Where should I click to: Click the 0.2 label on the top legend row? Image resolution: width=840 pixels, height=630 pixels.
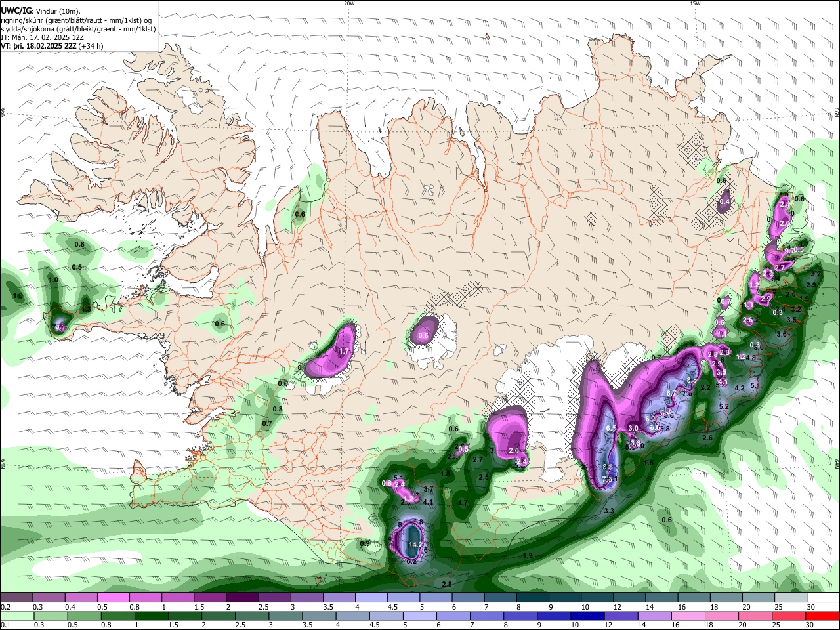5,607
